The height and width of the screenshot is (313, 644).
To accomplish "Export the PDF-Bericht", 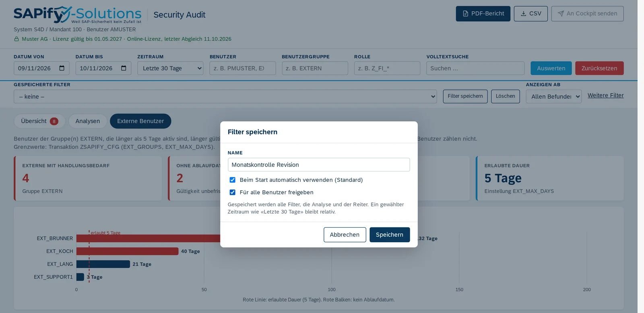I will (x=483, y=14).
